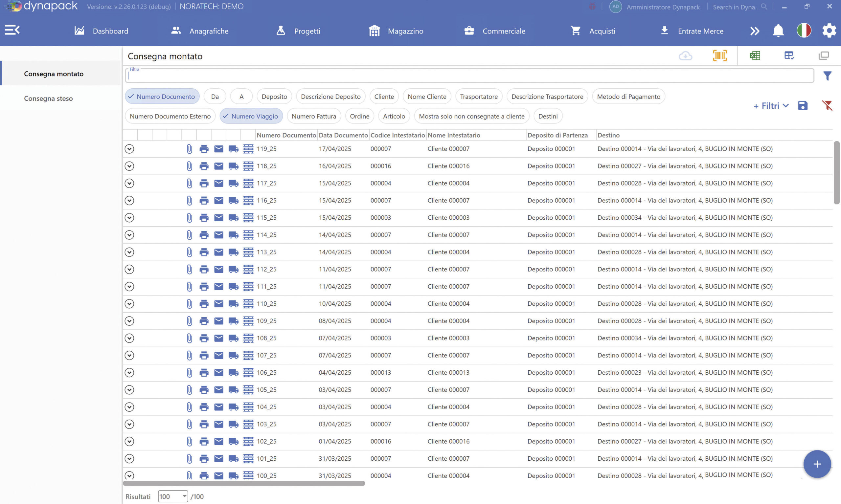Viewport: 841px width, 504px height.
Task: Expand row for document 111_25
Action: point(129,287)
